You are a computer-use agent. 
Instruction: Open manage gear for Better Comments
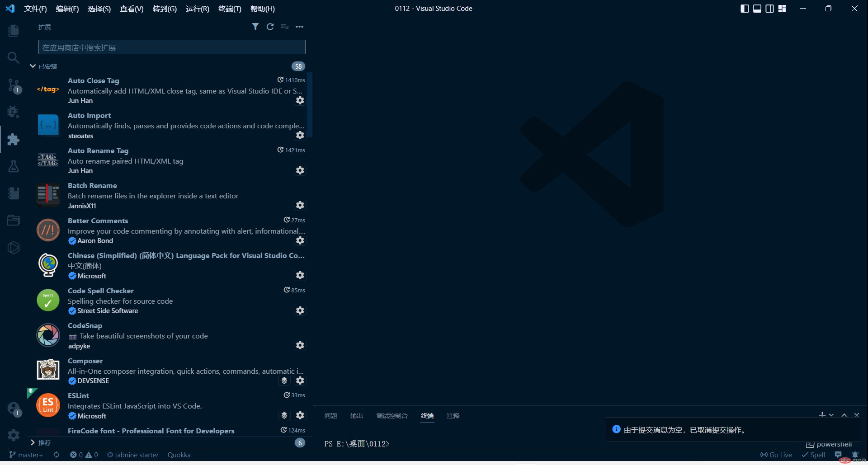tap(300, 240)
